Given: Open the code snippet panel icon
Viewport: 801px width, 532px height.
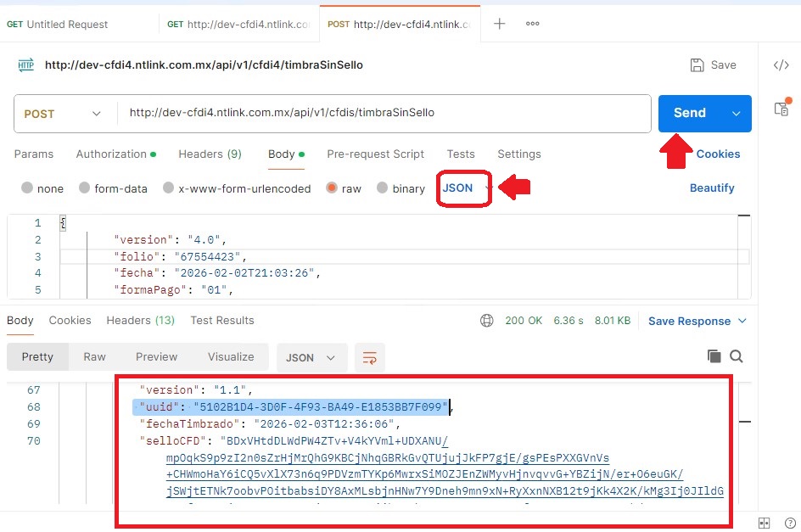Looking at the screenshot, I should [x=781, y=64].
